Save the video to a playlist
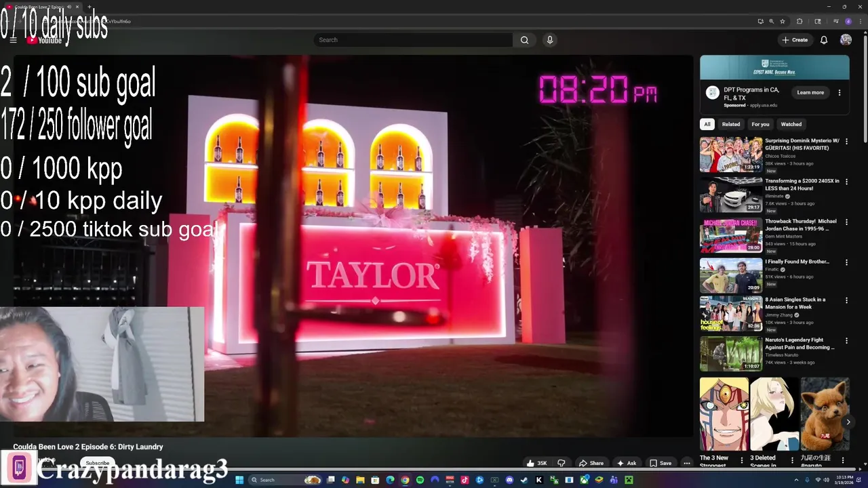The height and width of the screenshot is (488, 868). pyautogui.click(x=660, y=463)
